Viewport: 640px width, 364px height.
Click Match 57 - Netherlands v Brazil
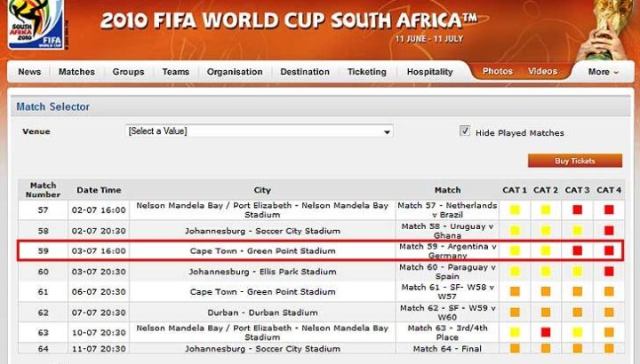coord(447,210)
